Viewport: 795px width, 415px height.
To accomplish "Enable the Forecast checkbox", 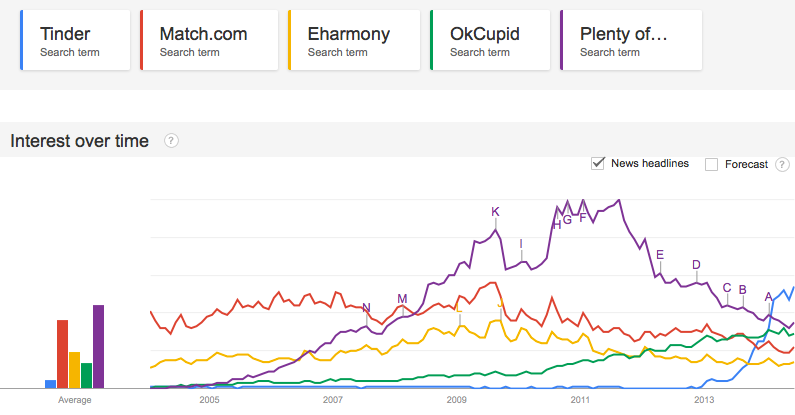I will [x=712, y=164].
